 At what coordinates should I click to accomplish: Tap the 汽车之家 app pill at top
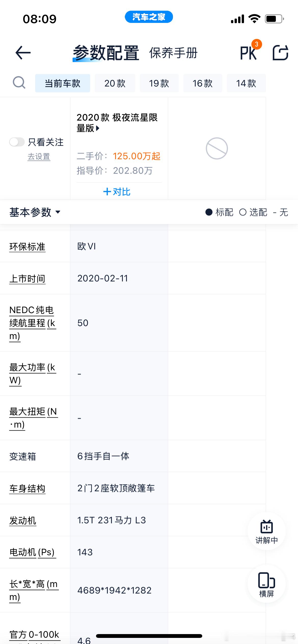tap(149, 17)
